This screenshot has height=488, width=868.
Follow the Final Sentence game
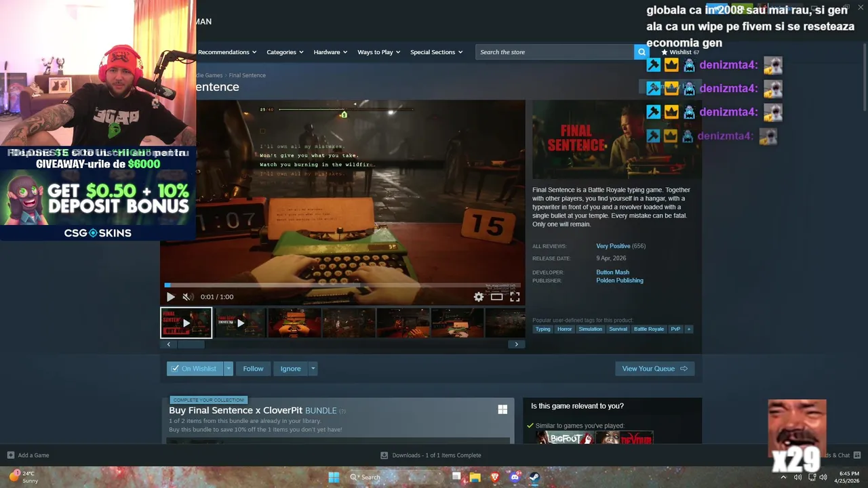(x=253, y=369)
